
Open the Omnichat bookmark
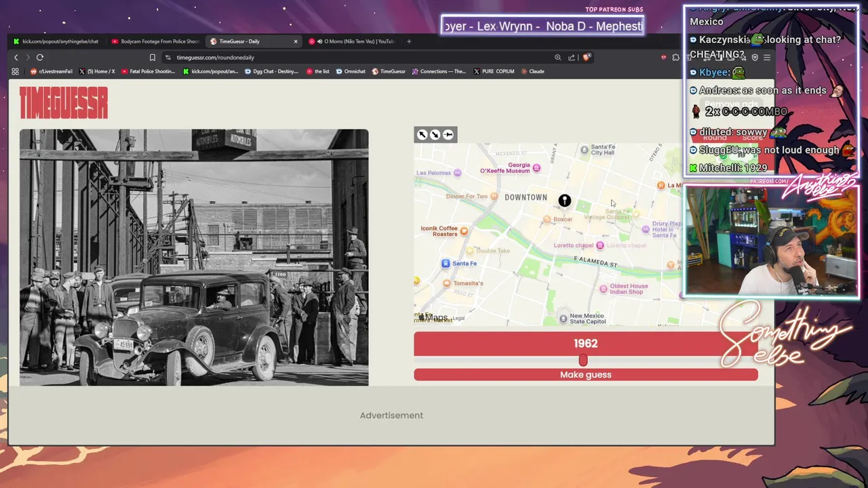[x=351, y=71]
